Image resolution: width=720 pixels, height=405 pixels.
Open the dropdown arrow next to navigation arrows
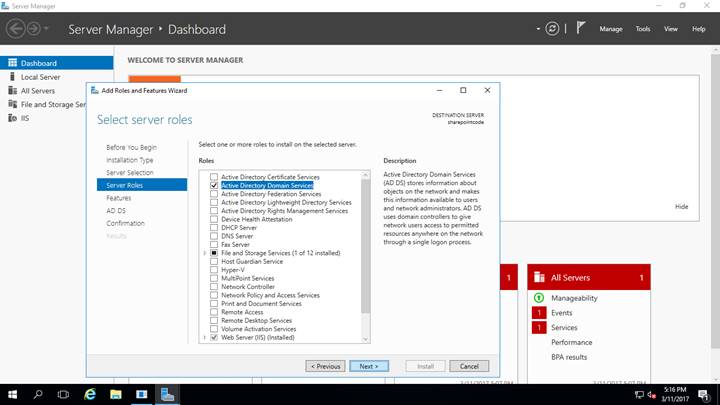point(46,28)
